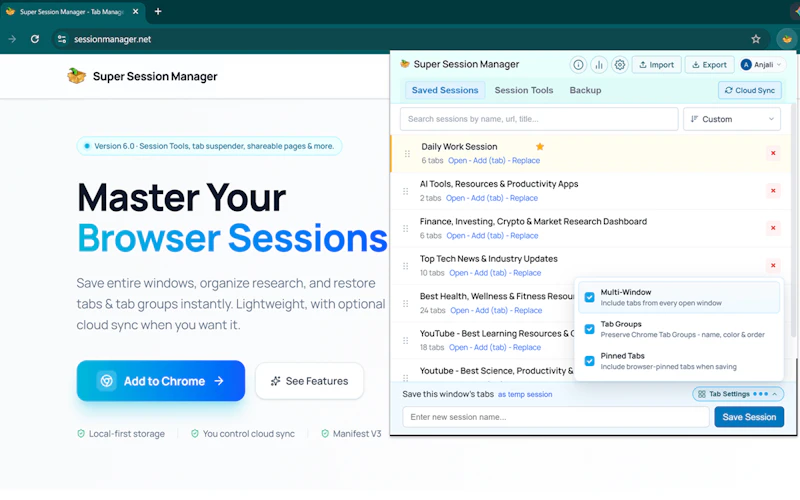Click Open for Best Health, Wellness session
The height and width of the screenshot is (500, 800).
coord(460,311)
